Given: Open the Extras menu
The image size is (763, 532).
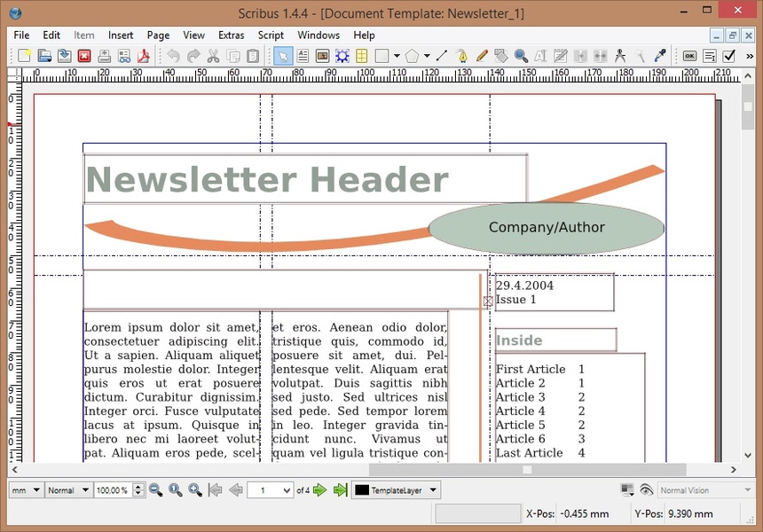Looking at the screenshot, I should [231, 35].
